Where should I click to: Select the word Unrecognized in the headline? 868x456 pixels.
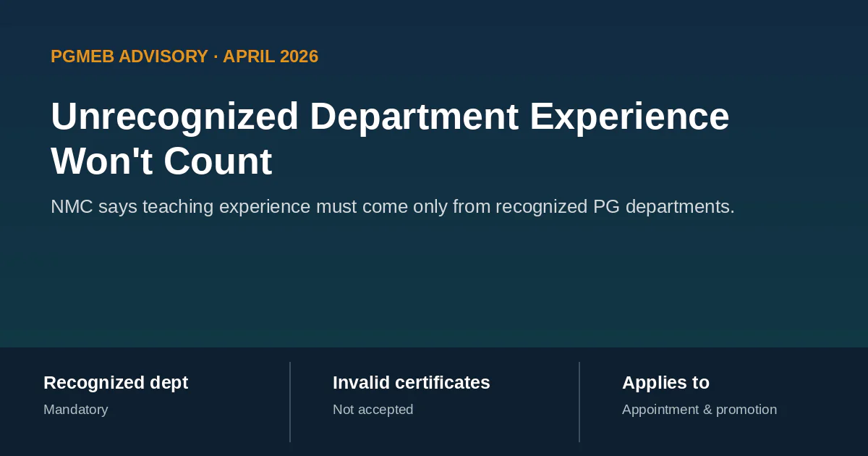pyautogui.click(x=175, y=117)
